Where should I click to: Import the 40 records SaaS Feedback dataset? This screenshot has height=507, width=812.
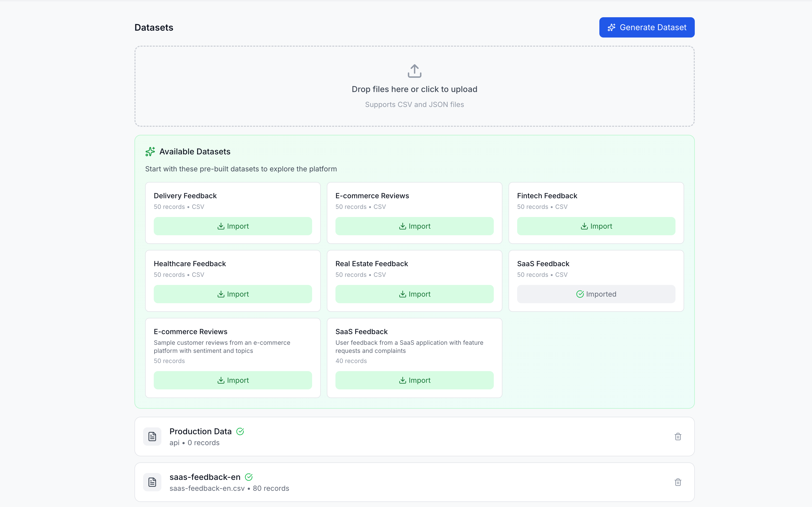(414, 380)
